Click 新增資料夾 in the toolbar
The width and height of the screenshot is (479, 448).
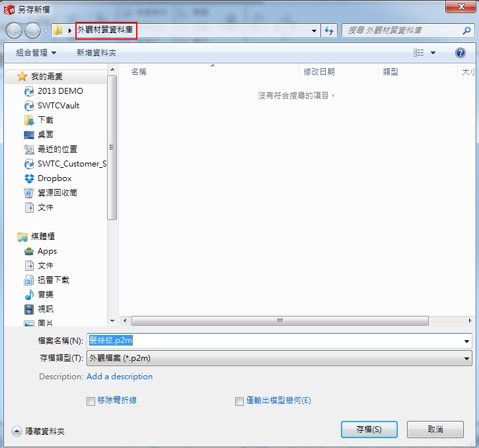tap(96, 53)
